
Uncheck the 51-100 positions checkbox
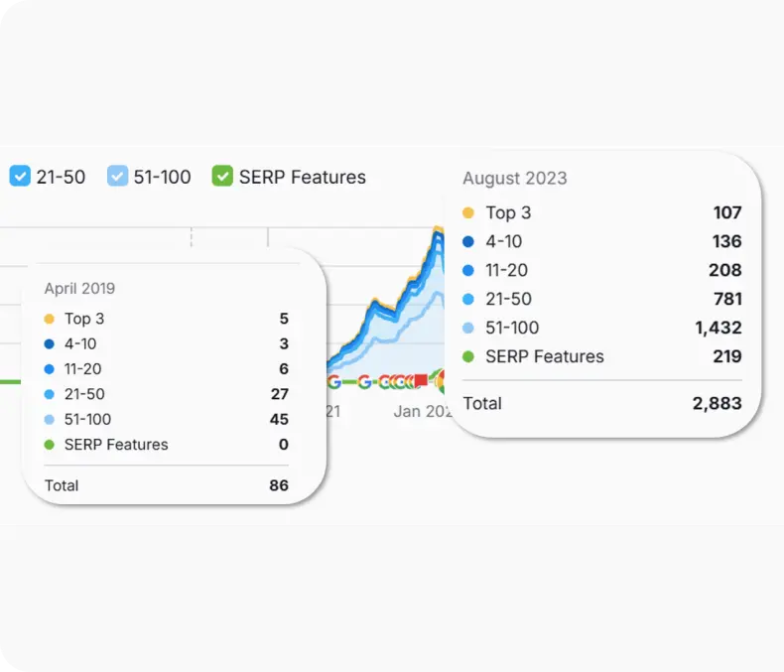coord(118,177)
